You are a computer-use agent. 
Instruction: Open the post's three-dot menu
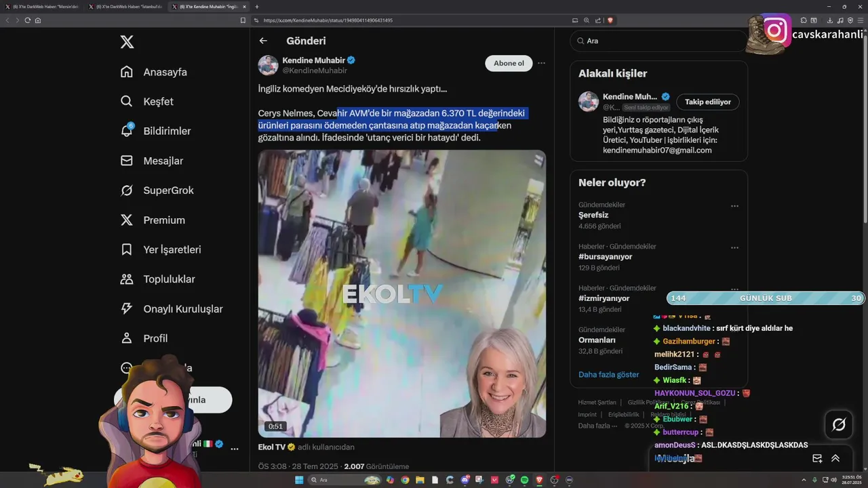click(541, 63)
